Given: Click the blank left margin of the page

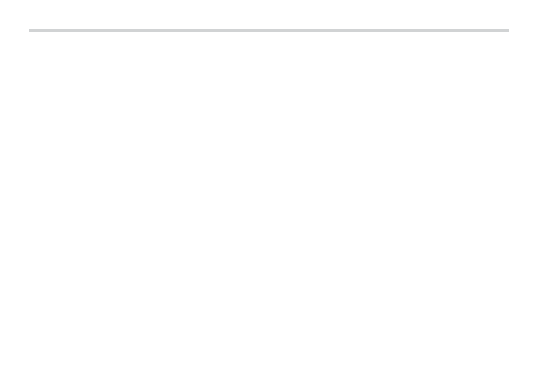Looking at the screenshot, I should point(15,195).
